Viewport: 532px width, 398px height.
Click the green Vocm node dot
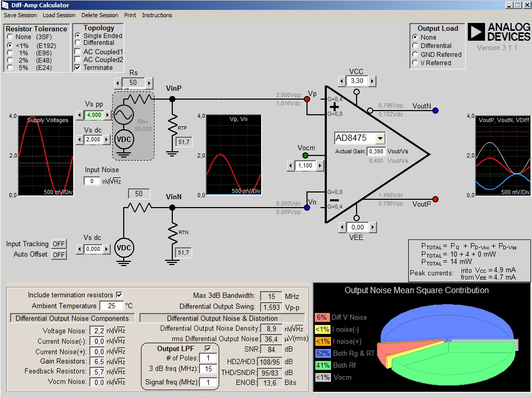[305, 155]
